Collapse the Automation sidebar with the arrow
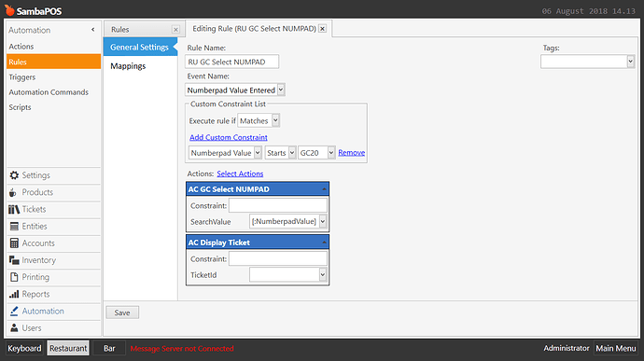644x361 pixels. pos(92,30)
